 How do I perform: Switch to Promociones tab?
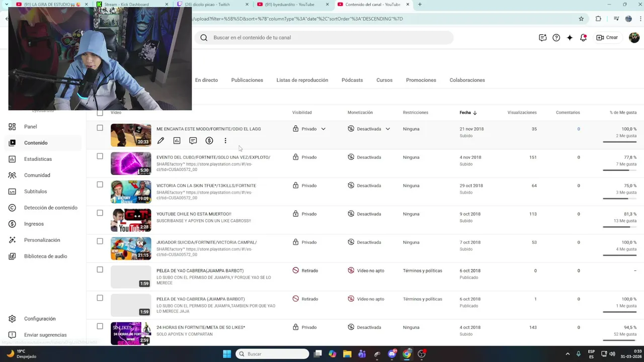tap(421, 80)
